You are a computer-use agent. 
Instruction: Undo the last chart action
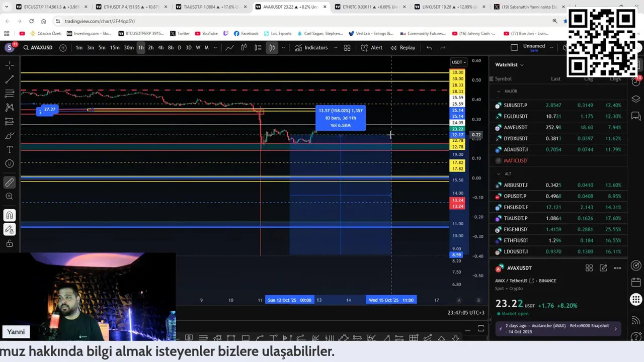[x=429, y=48]
